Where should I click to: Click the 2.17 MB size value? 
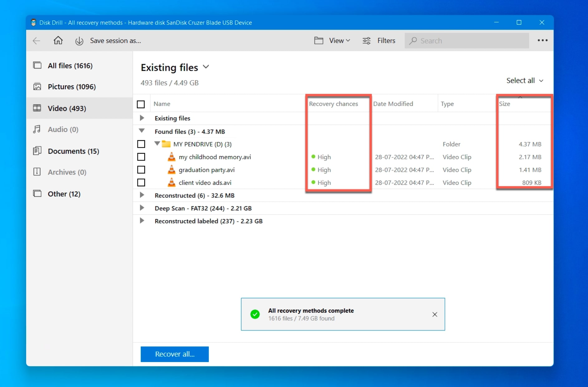pyautogui.click(x=530, y=157)
